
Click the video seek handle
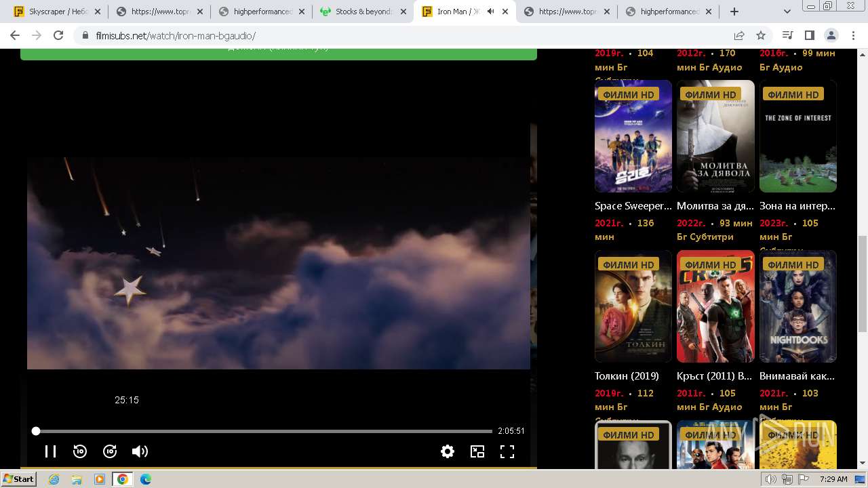click(x=36, y=431)
